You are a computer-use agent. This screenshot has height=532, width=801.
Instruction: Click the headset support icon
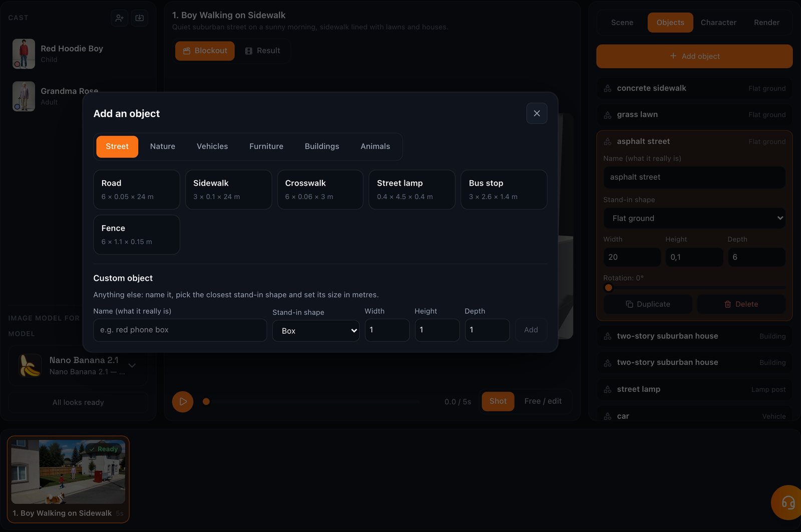788,502
